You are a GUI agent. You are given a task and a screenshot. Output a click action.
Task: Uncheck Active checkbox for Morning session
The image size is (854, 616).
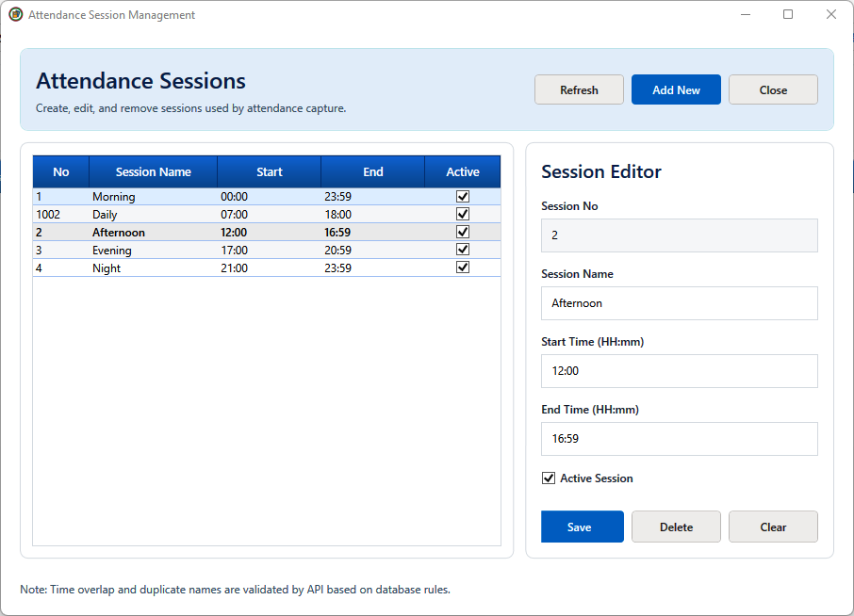[x=463, y=197]
